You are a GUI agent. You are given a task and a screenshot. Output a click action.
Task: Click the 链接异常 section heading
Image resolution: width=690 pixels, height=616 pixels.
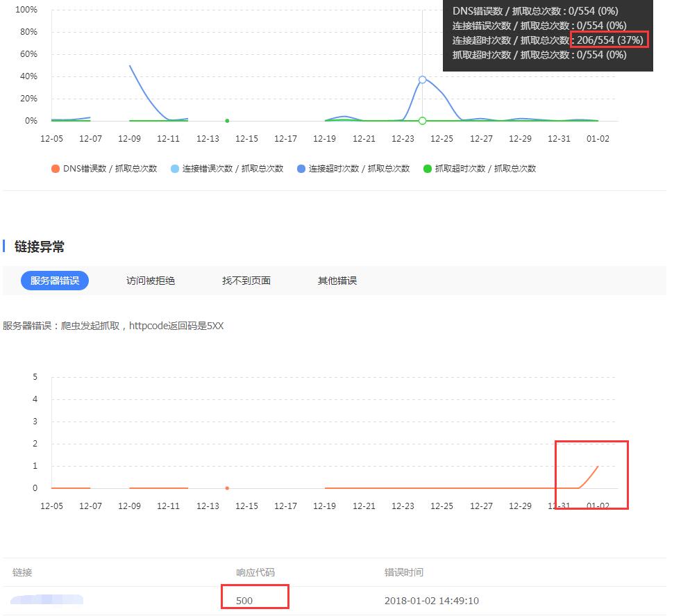(x=39, y=247)
